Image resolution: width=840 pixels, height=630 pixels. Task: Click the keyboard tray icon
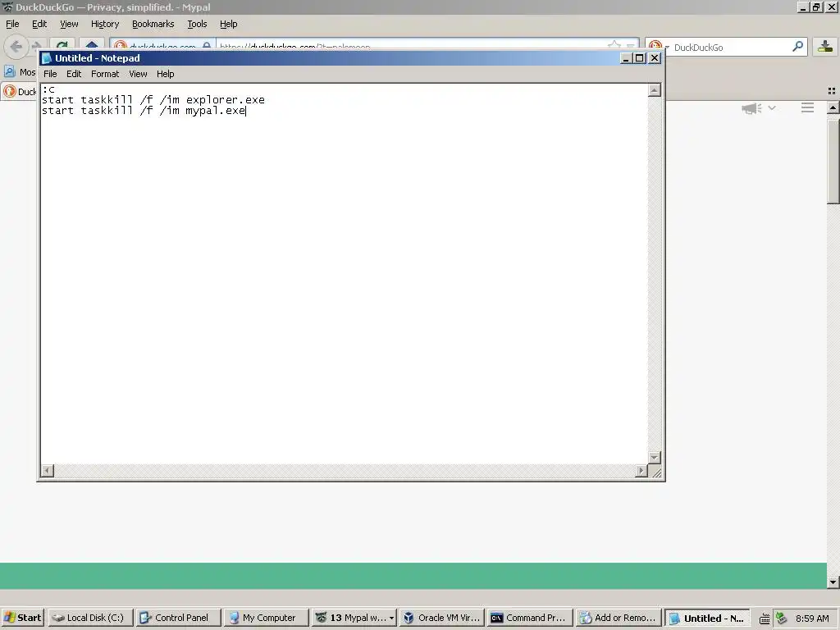tap(765, 619)
